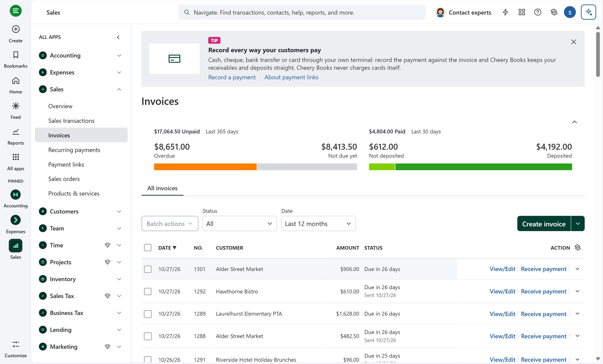
Task: Open the main menu hamburger icon
Action: [x=16, y=11]
